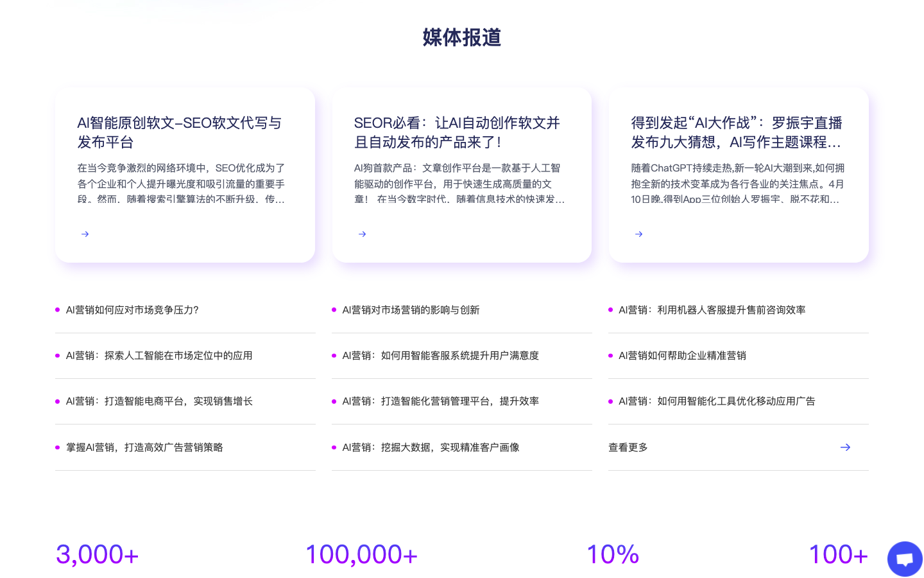Open AI营销：如何用智能化工具优化移动应用广告
Screen dimensions: 924x578
pos(717,401)
